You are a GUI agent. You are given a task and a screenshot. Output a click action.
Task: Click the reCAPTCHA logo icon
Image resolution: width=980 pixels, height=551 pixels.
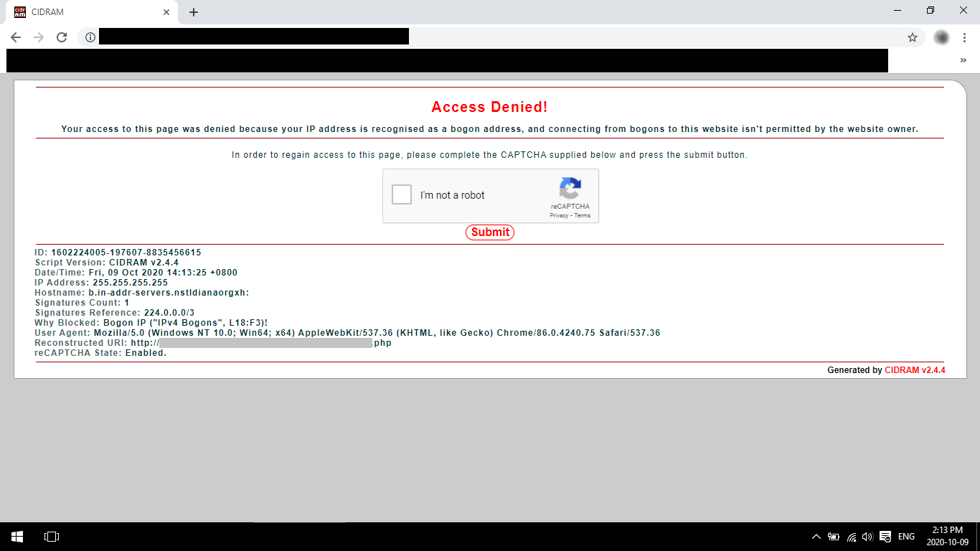(x=570, y=189)
